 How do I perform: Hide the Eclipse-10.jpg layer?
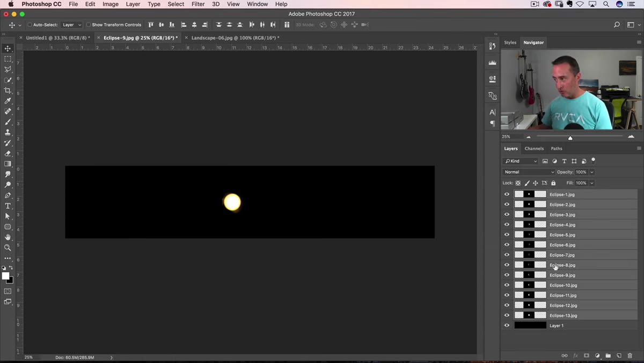click(507, 285)
